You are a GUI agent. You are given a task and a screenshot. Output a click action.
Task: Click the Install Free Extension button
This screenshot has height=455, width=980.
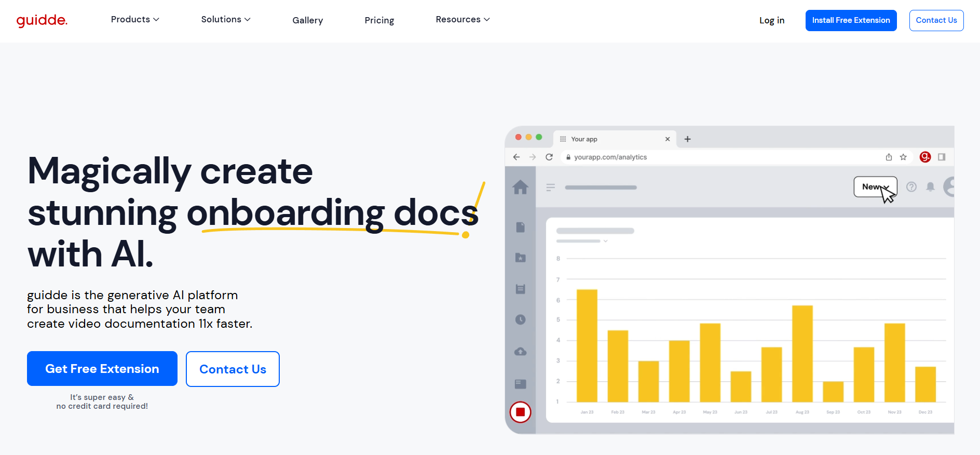tap(851, 20)
